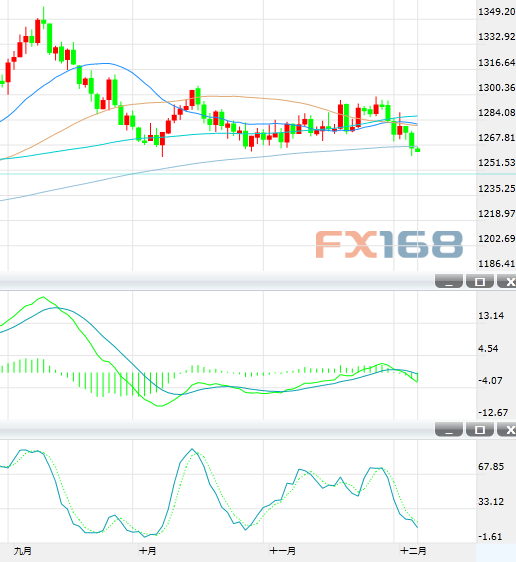Maximize the MACD indicator panel
516x562 pixels.
coord(480,281)
